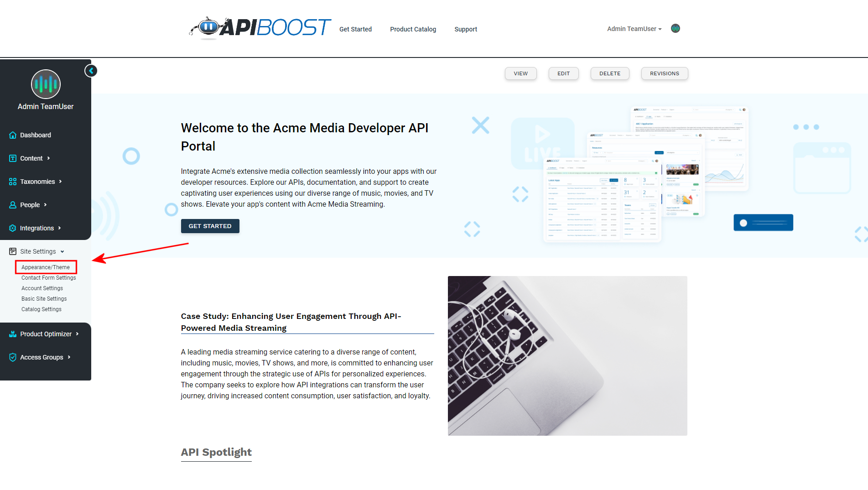Switch to the Revisions tab

point(665,73)
